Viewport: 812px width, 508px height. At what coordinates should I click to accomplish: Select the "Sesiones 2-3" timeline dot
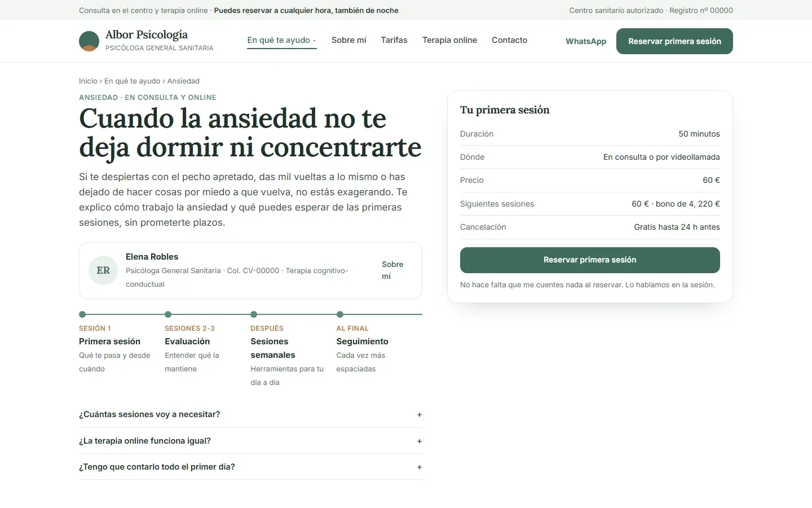168,314
